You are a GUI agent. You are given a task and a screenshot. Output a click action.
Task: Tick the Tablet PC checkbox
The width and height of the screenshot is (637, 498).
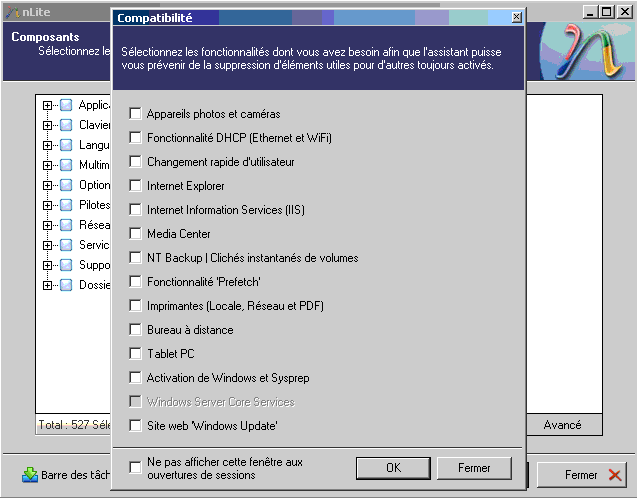click(135, 353)
